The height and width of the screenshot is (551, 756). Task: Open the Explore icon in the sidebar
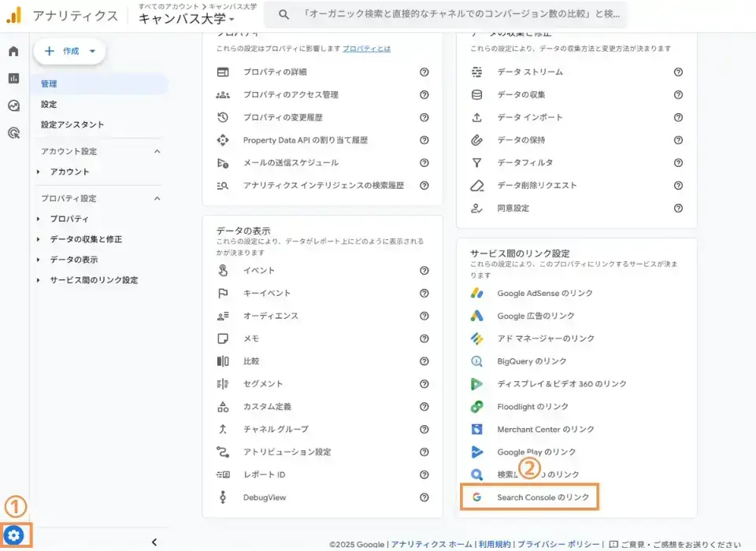(x=12, y=104)
